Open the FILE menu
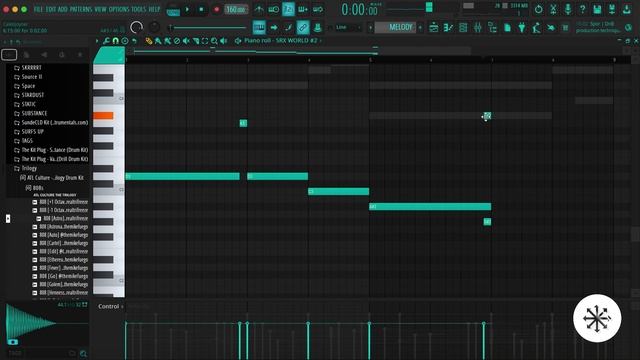 coord(38,9)
